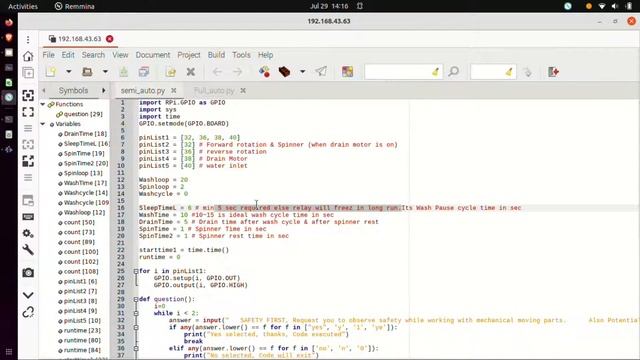Viewport: 640px width, 360px height.
Task: Navigate back one location with the left arrow
Action: click(x=217, y=72)
